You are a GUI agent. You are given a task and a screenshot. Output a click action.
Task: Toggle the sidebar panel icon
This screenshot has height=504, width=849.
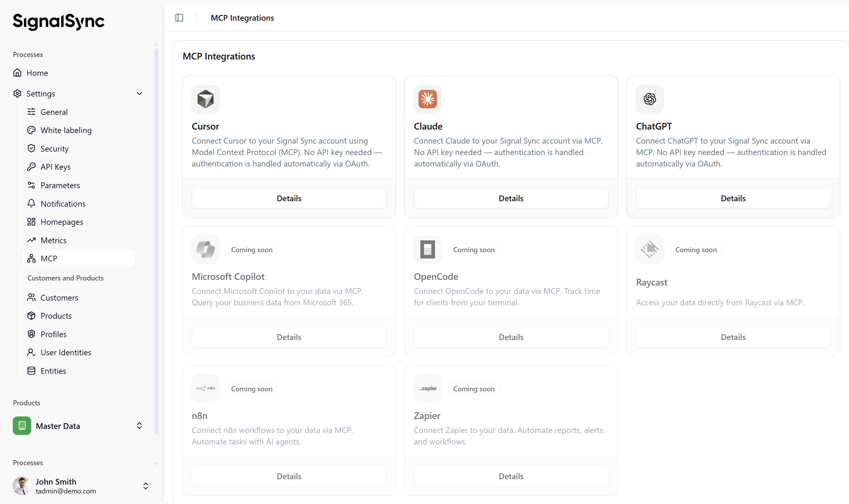pyautogui.click(x=179, y=18)
